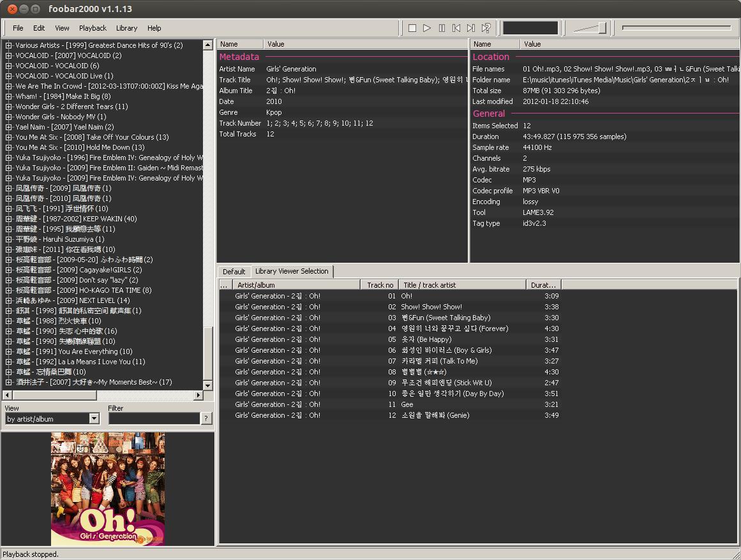Click the library Filter input field
Image resolution: width=741 pixels, height=560 pixels.
coord(154,419)
